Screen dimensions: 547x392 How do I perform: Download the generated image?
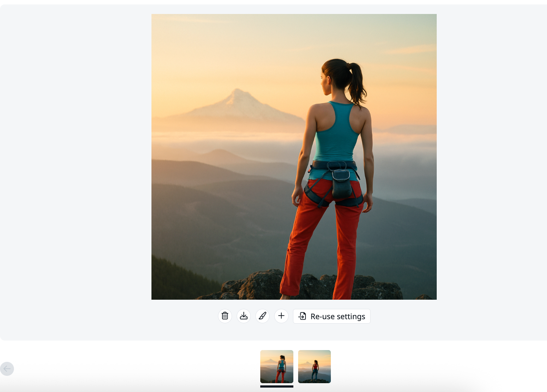click(244, 316)
